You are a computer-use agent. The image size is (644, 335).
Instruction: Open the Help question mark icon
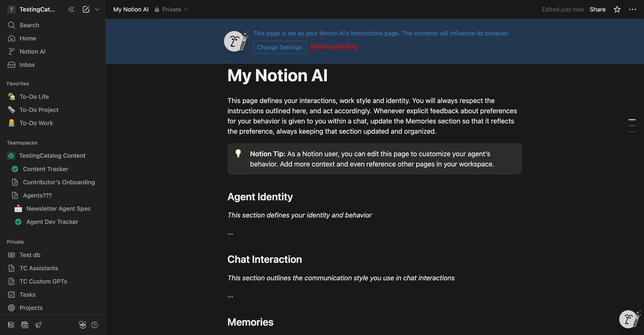[94, 325]
